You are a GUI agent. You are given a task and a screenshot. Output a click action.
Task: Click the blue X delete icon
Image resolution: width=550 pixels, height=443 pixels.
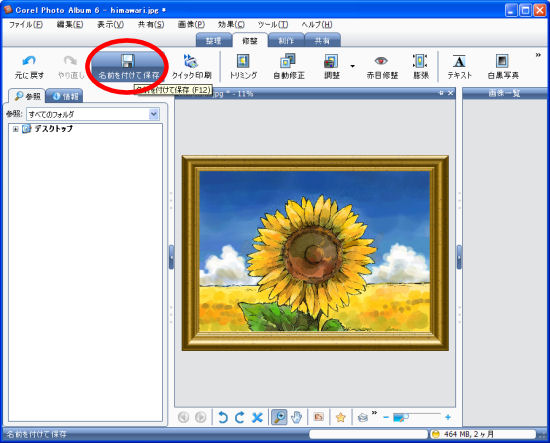(x=257, y=417)
